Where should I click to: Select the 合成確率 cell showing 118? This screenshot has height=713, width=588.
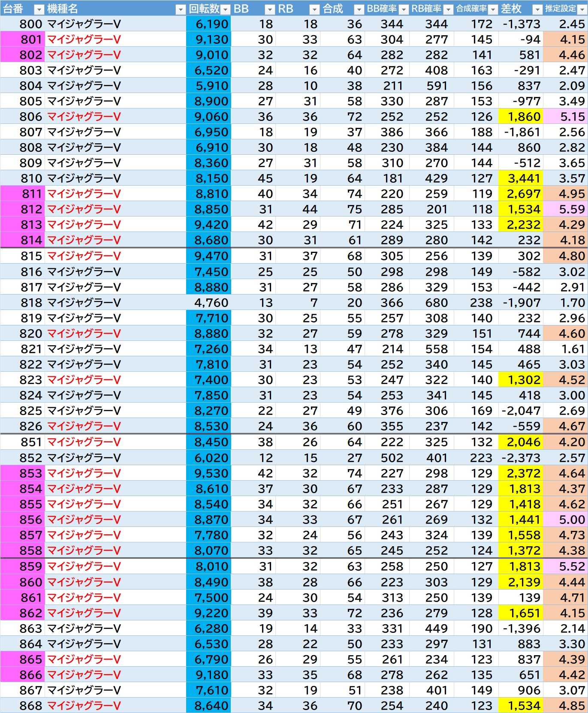476,209
